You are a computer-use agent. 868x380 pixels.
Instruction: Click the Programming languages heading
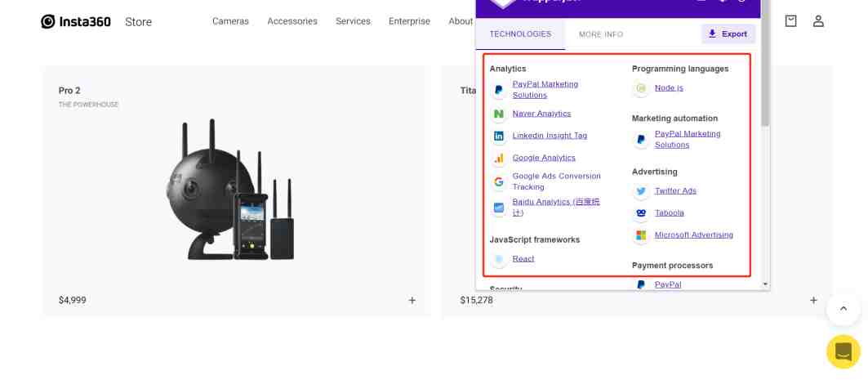(x=680, y=69)
